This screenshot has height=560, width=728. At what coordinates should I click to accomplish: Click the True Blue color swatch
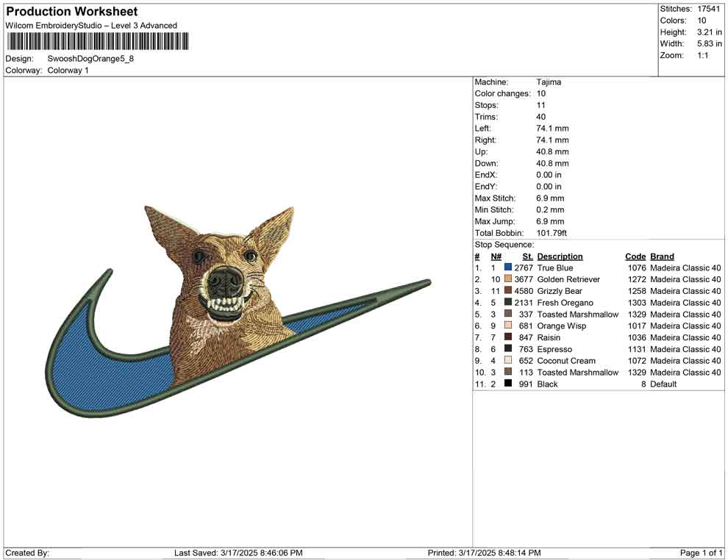508,268
